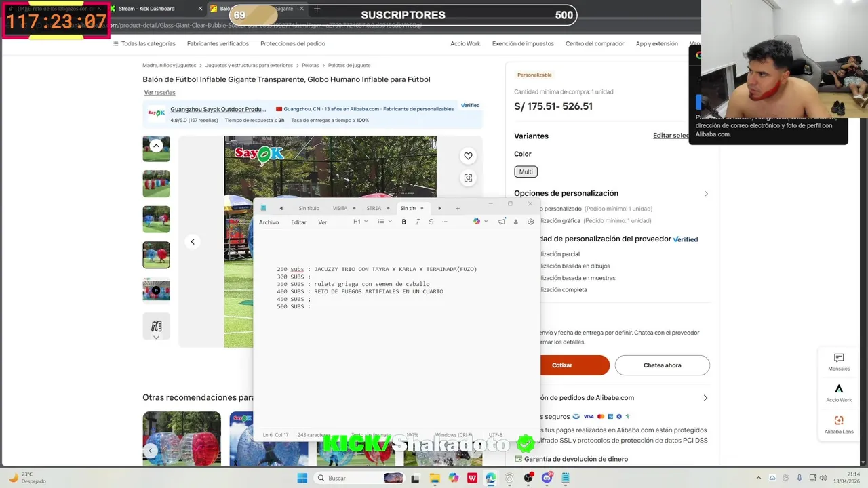Show hidden system tray icons
The image size is (868, 488).
(759, 478)
